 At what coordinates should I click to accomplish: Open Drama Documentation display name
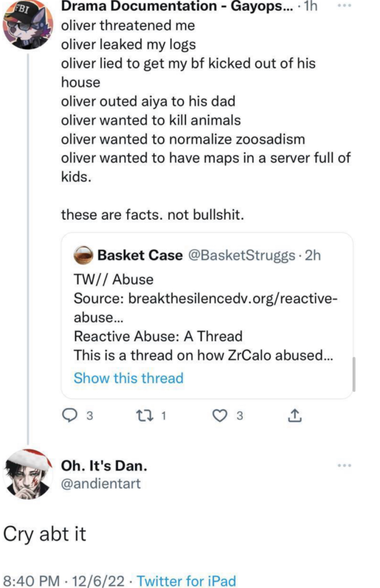coord(177,6)
